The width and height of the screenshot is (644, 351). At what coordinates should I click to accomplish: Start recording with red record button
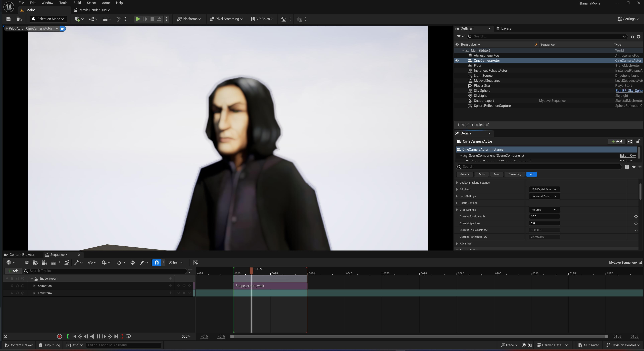click(x=59, y=336)
